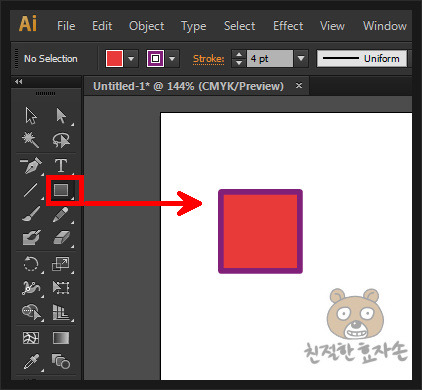Select the Eyedropper tool
422x390 pixels.
click(31, 362)
